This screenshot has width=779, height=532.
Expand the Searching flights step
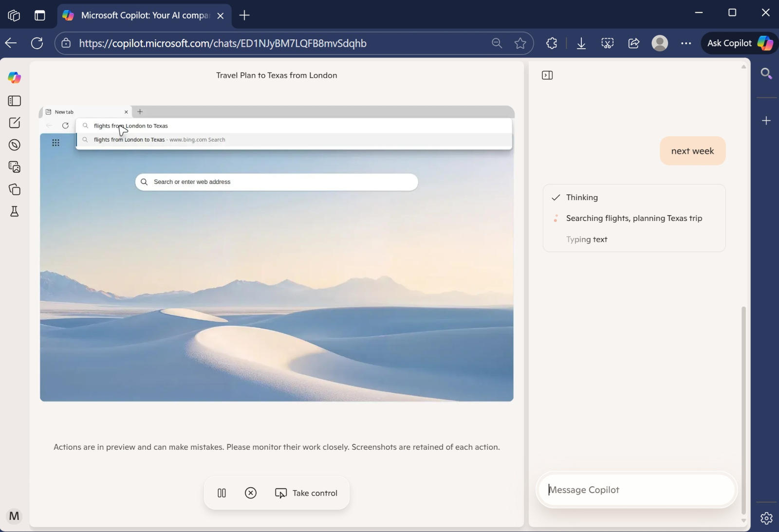633,219
